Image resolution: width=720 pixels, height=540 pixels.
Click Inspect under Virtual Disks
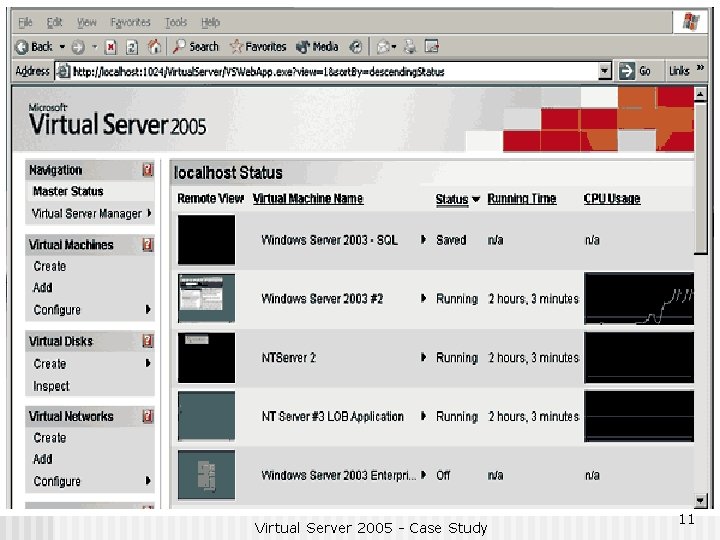pos(51,386)
